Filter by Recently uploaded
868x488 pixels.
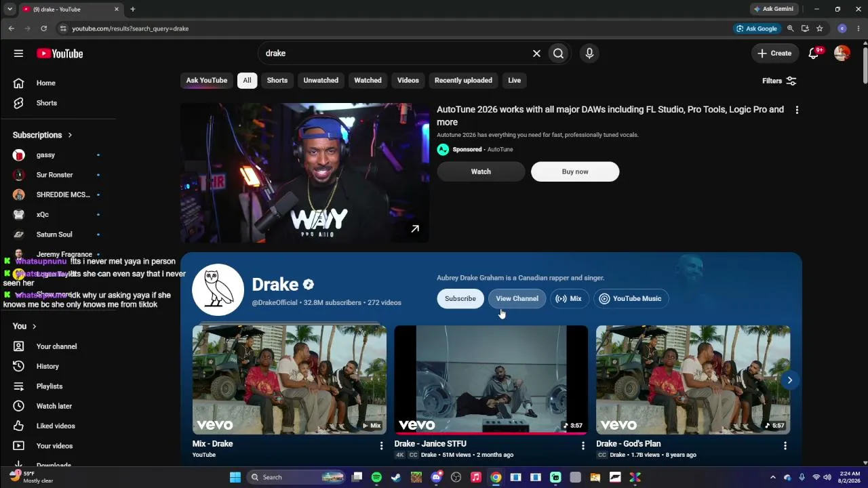(x=463, y=81)
